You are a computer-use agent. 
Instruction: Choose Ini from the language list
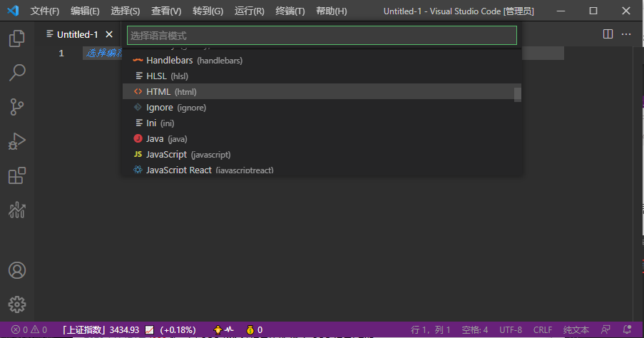pos(322,123)
